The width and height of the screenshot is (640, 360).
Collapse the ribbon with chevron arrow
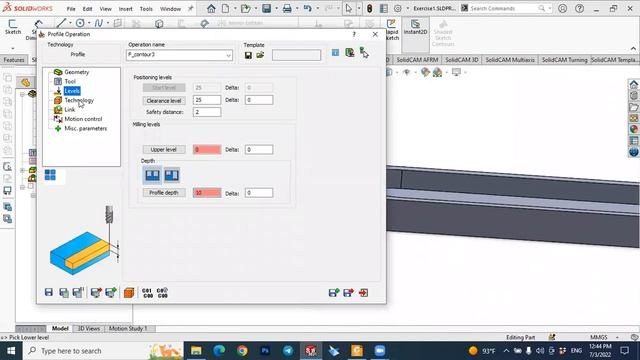pyautogui.click(x=633, y=49)
